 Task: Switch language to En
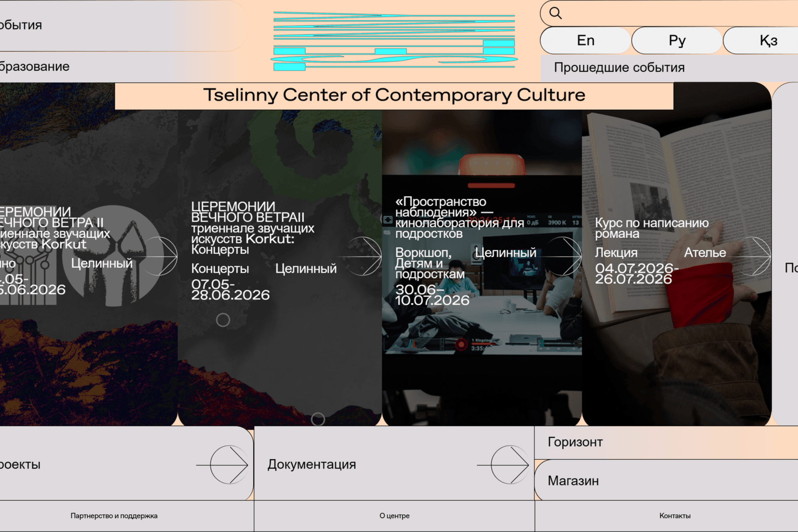585,40
